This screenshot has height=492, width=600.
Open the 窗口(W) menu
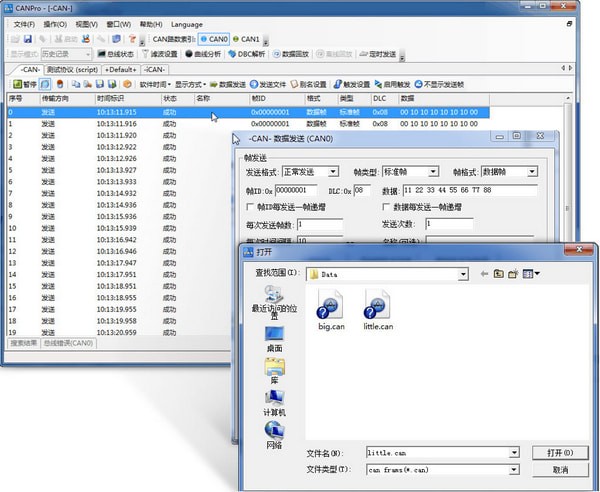(119, 24)
